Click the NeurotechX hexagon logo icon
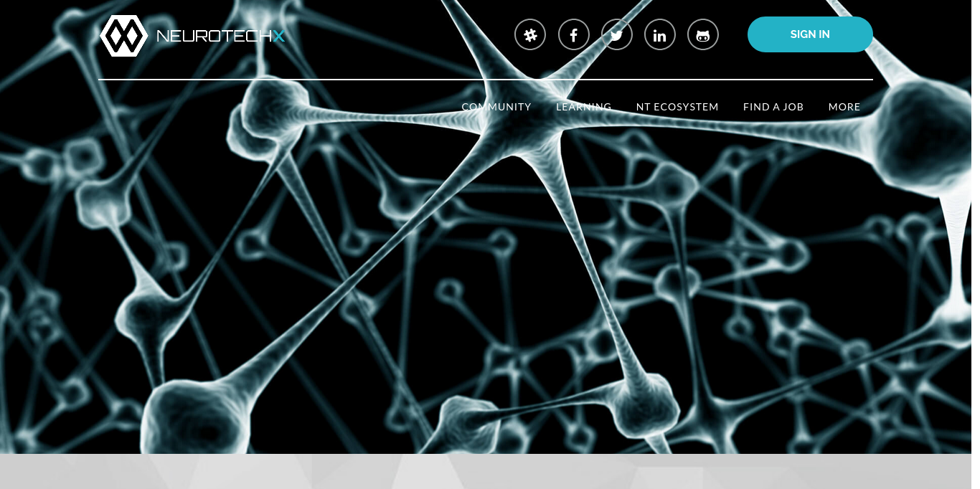The image size is (980, 489). click(123, 35)
